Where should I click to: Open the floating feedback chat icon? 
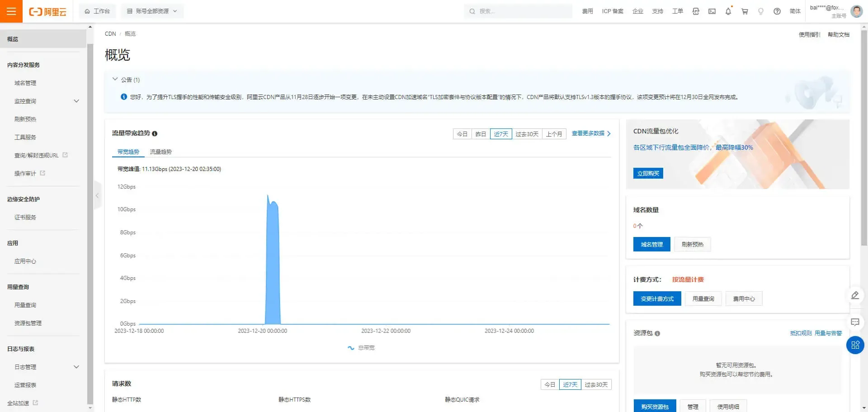coord(855,322)
